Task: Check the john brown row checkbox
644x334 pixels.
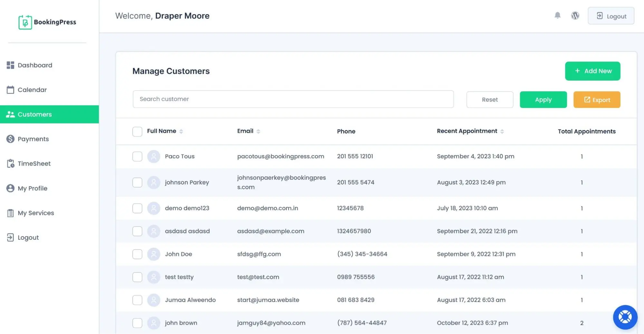Action: (137, 323)
